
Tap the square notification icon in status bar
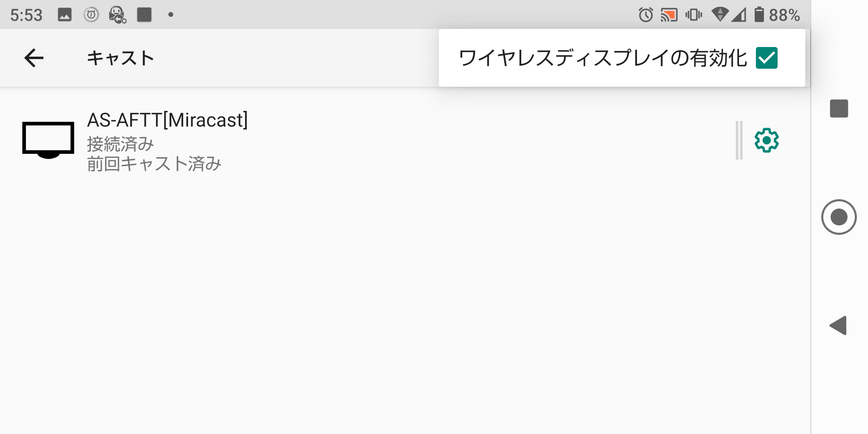pyautogui.click(x=144, y=15)
